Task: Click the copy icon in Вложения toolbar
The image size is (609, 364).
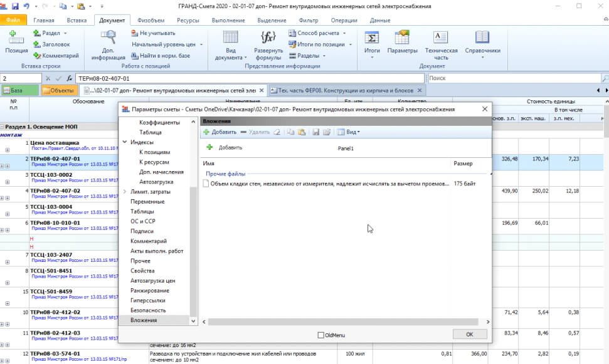Action: (x=290, y=132)
